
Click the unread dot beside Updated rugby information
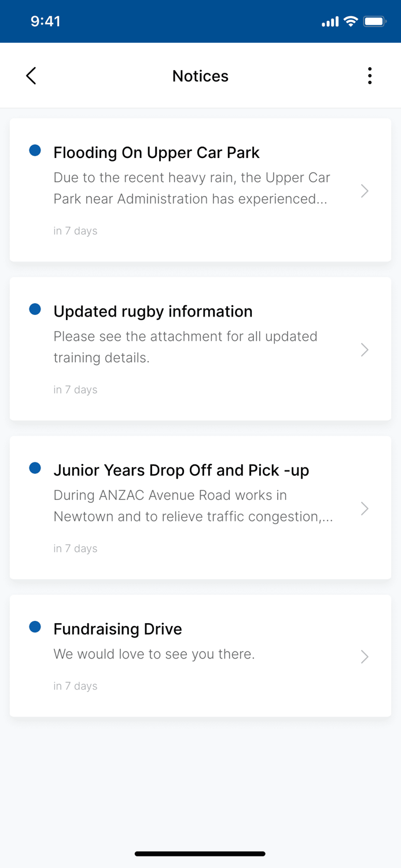35,308
